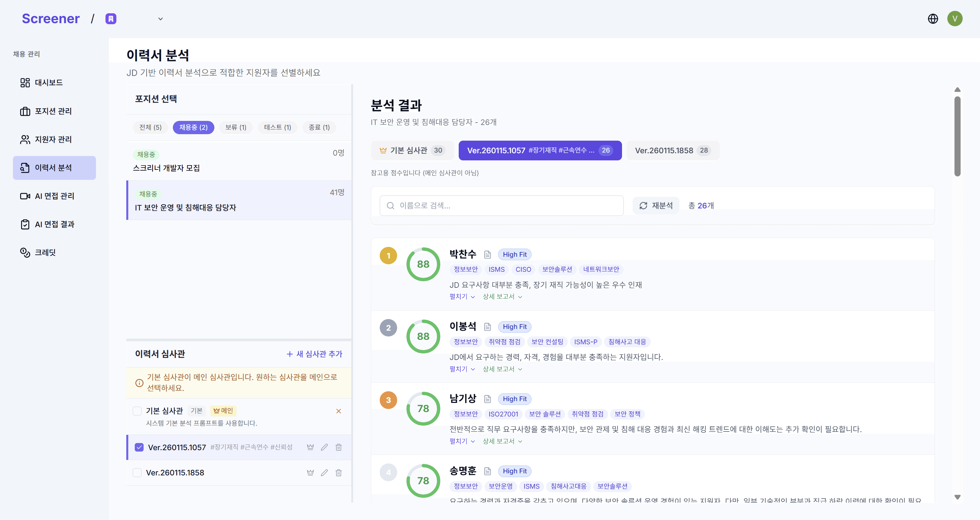Run 재분석 to reanalyze results
The image size is (980, 520).
pyautogui.click(x=655, y=205)
